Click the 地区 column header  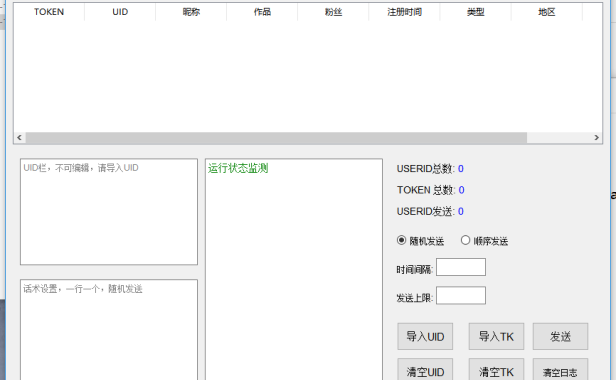point(546,12)
